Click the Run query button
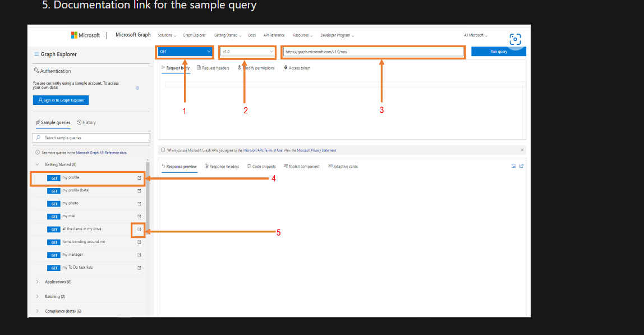 click(x=499, y=52)
